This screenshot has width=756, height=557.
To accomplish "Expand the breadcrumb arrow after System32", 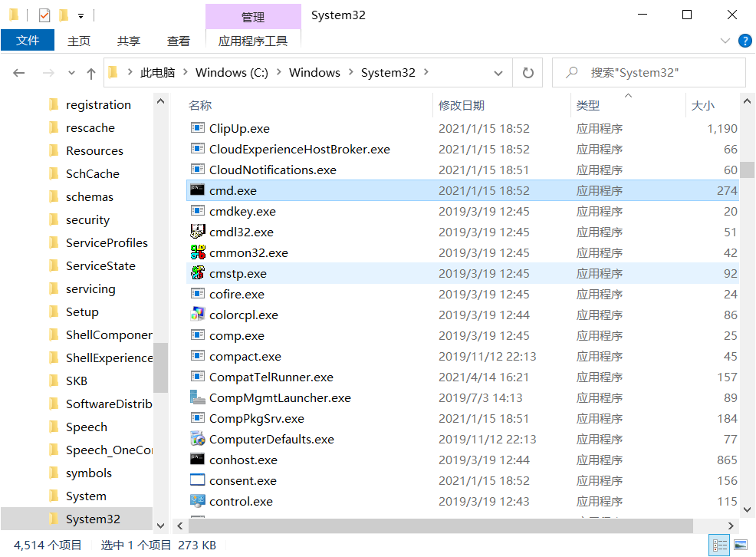I will [x=426, y=72].
